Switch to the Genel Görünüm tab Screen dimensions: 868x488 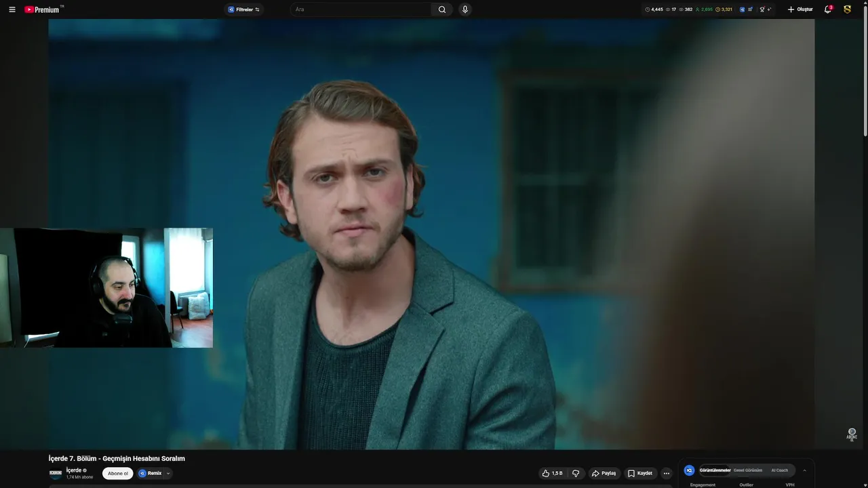[748, 470]
